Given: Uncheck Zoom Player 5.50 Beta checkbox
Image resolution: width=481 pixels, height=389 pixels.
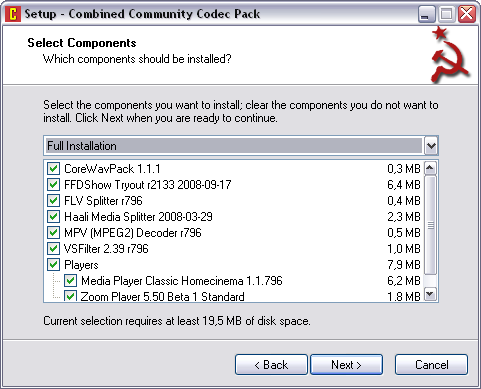Looking at the screenshot, I should click(70, 296).
